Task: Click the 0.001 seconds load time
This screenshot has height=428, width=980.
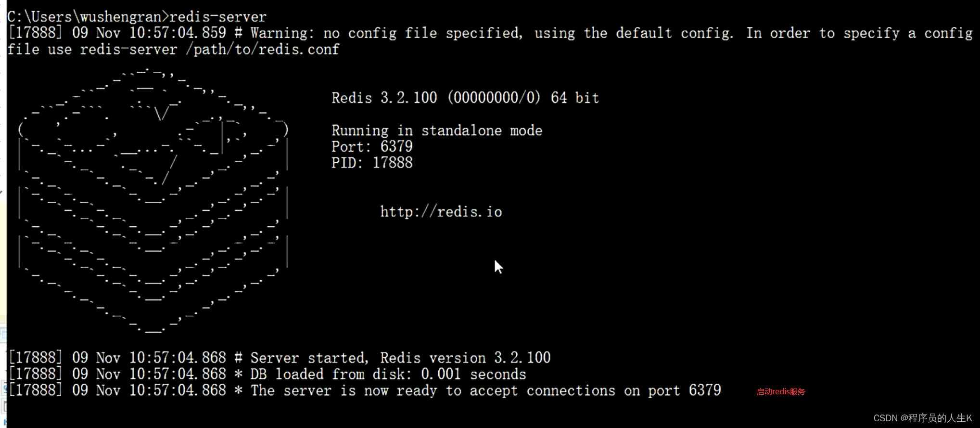Action: click(473, 375)
